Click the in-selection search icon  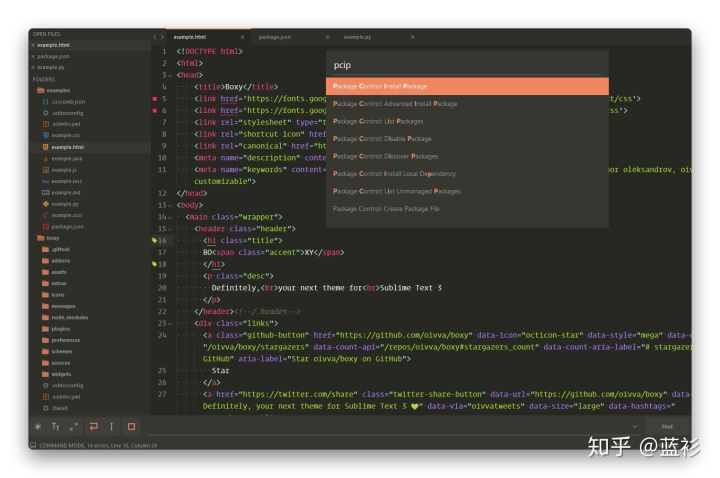(112, 425)
